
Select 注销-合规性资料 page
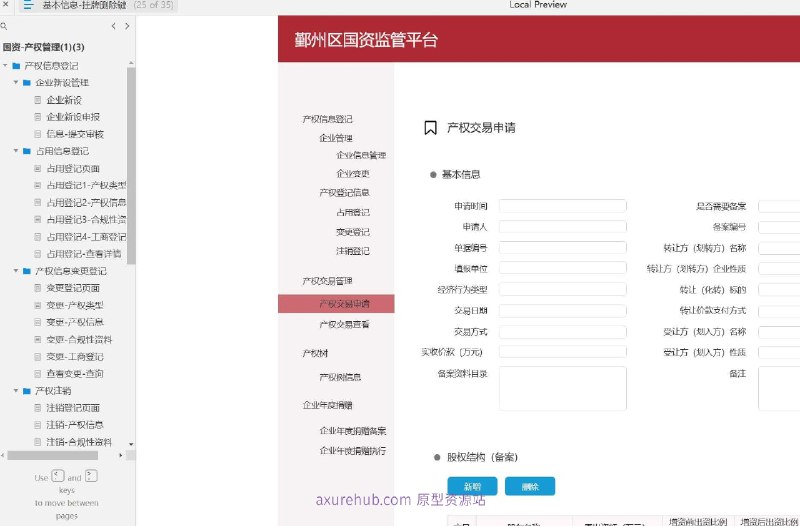(79, 442)
